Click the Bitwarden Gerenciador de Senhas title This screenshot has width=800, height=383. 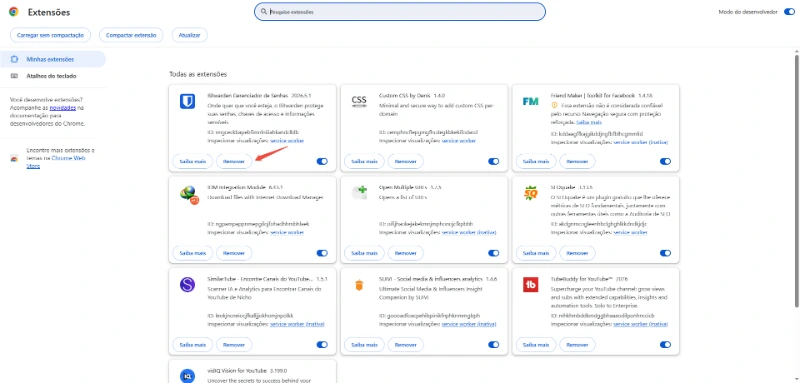(248, 95)
